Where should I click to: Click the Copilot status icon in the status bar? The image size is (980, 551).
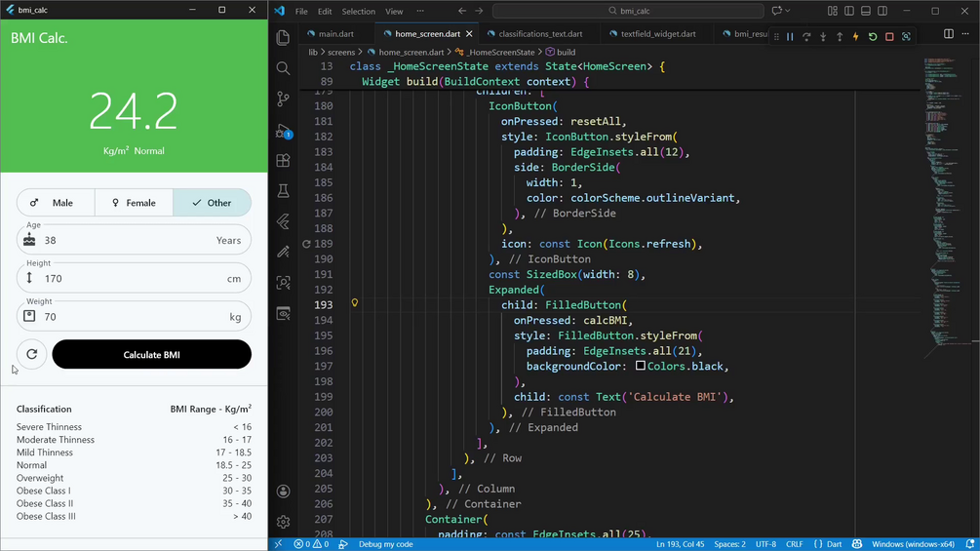point(857,544)
